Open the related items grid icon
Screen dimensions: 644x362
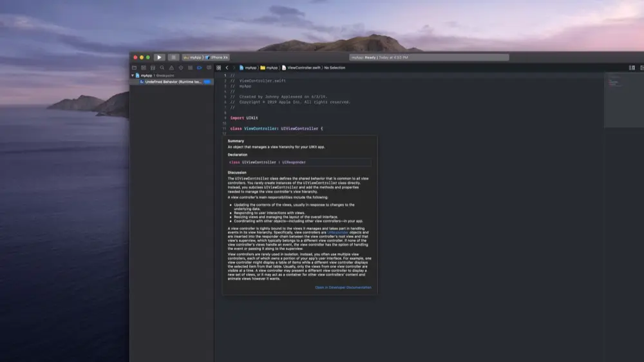[219, 68]
